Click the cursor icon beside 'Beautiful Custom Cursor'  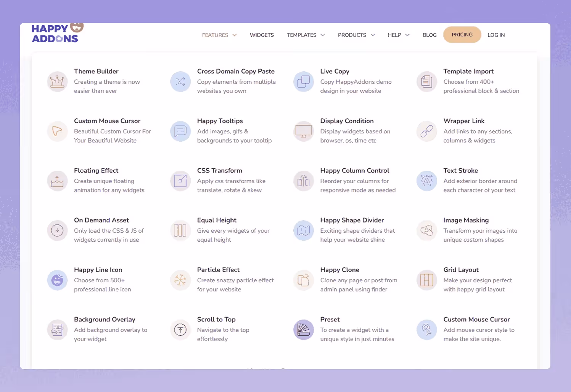pyautogui.click(x=57, y=131)
